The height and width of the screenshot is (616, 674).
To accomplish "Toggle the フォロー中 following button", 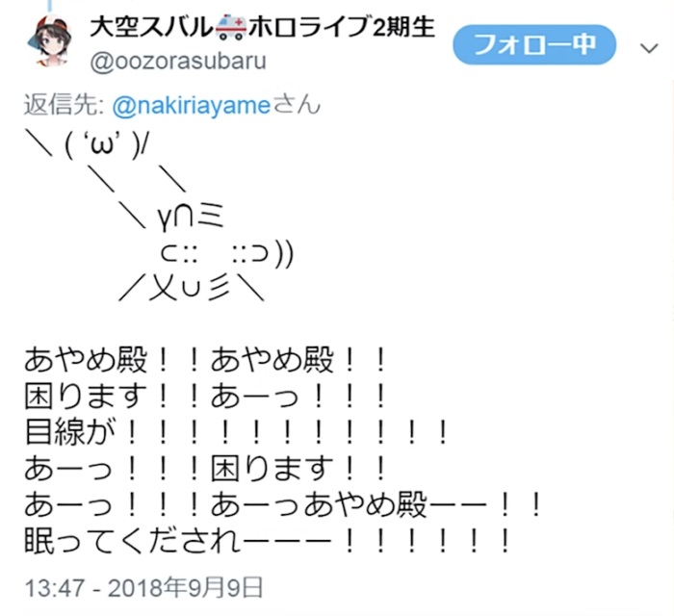I will point(534,44).
